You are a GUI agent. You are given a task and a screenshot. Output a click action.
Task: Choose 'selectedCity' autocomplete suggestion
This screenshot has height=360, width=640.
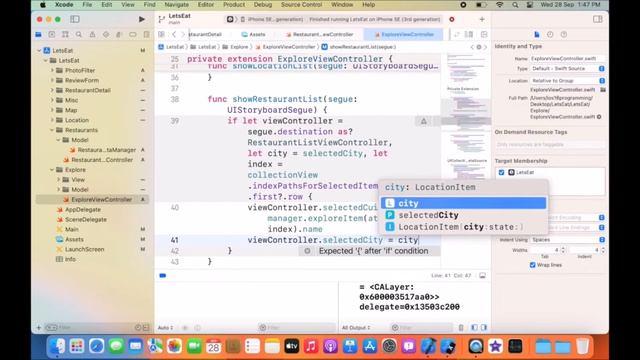[x=463, y=215]
